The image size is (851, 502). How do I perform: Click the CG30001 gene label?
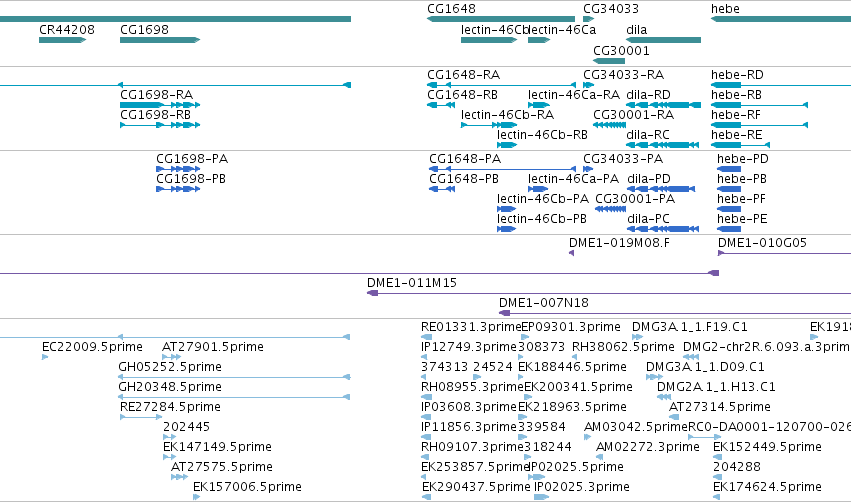pos(621,50)
